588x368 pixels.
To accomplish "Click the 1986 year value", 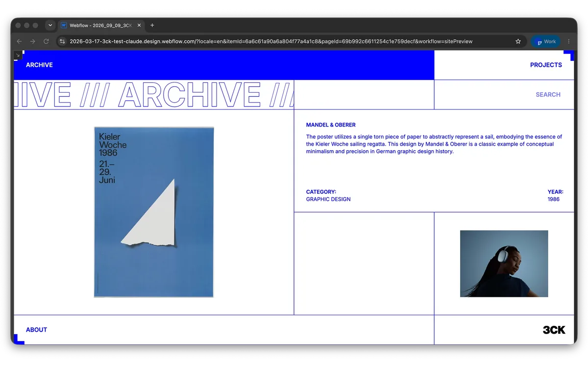I will (554, 199).
